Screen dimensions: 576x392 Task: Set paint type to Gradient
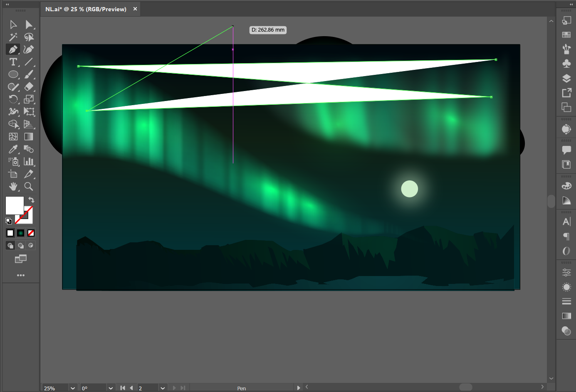pos(20,233)
